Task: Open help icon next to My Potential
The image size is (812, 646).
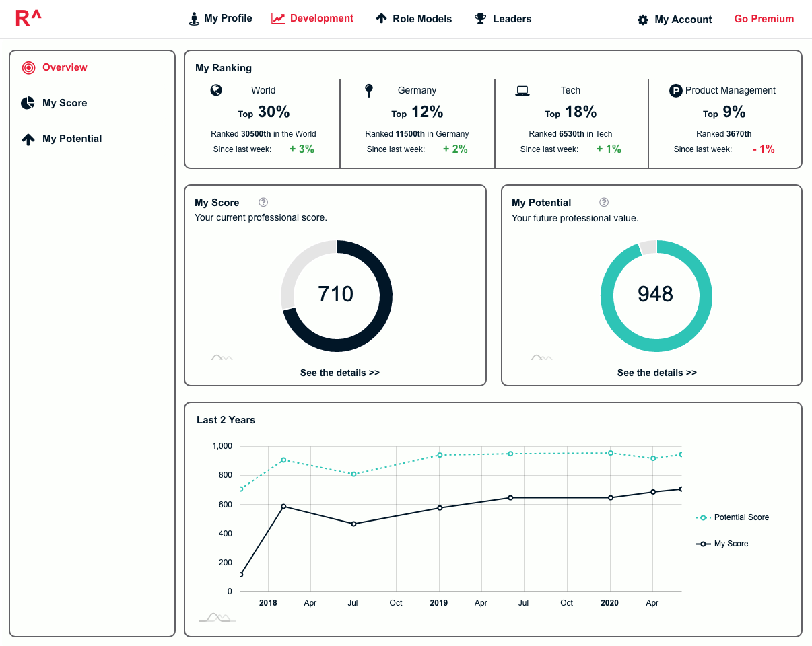Action: [x=604, y=202]
